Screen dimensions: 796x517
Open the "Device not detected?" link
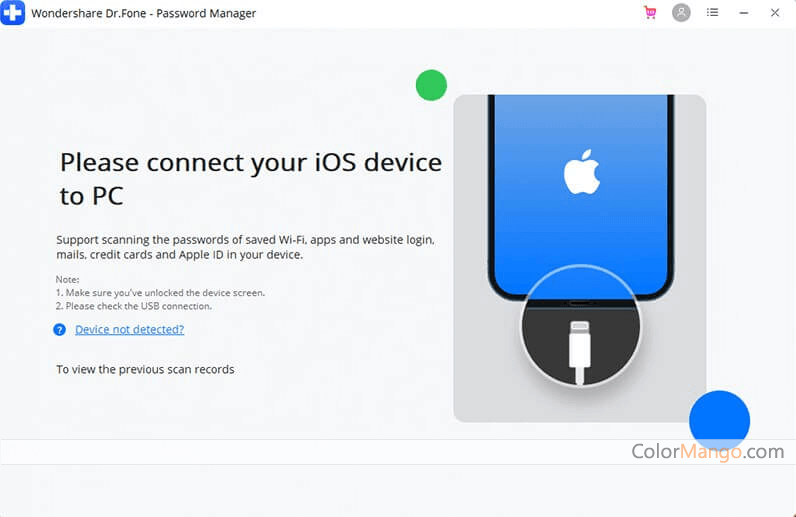[x=129, y=330]
